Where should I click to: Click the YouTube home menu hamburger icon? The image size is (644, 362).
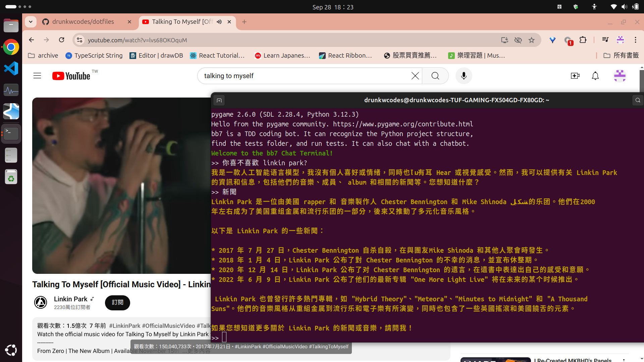(37, 75)
